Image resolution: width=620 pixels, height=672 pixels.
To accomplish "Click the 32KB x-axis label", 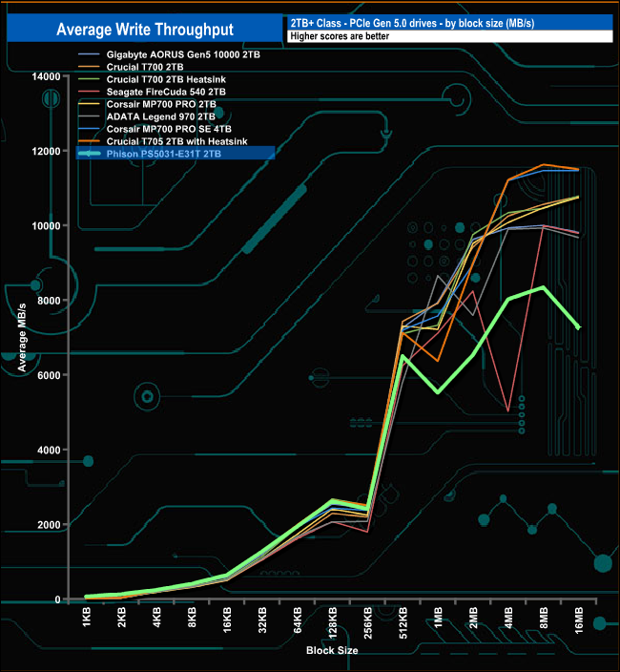I will pyautogui.click(x=262, y=619).
